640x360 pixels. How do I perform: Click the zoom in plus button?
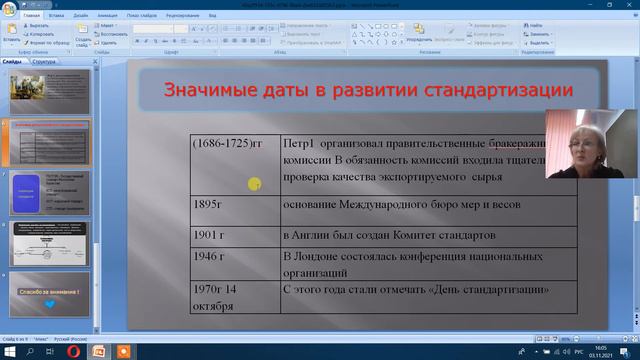click(x=625, y=339)
